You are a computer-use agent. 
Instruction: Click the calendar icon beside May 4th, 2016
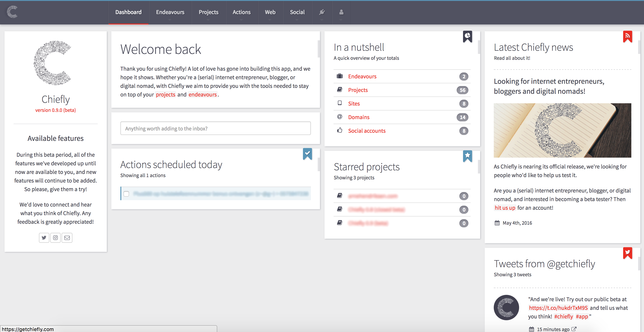click(497, 223)
